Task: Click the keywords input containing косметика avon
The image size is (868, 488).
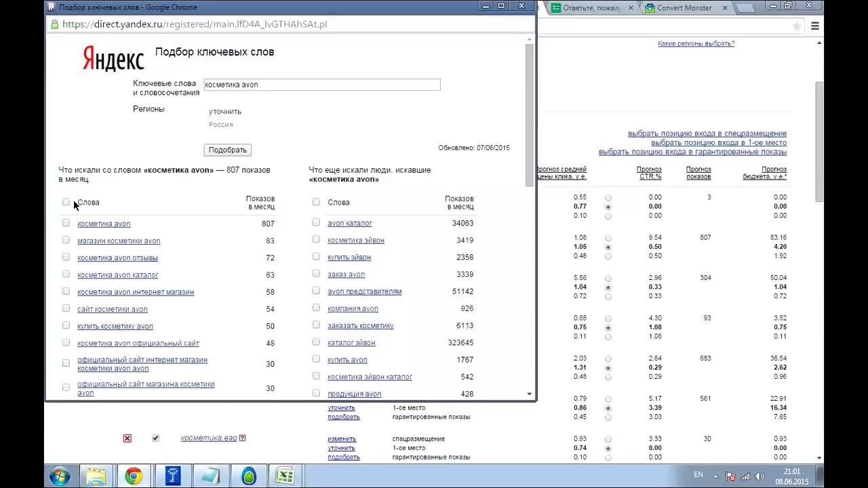Action: (x=322, y=85)
